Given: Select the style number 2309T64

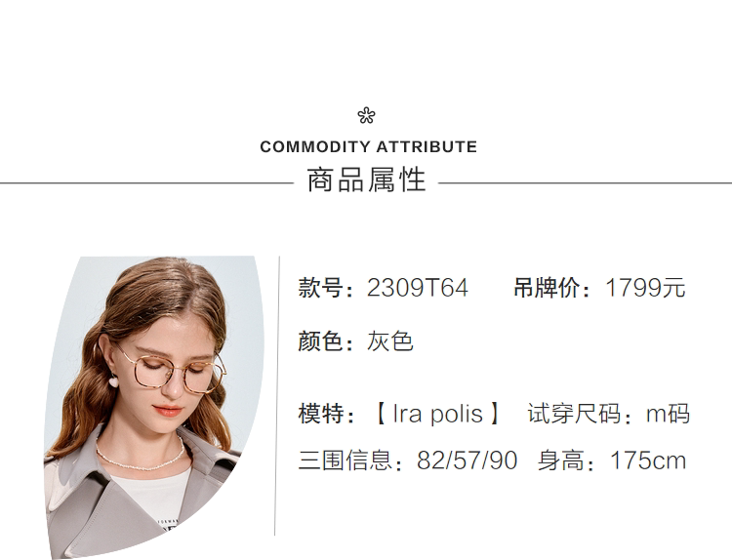Looking at the screenshot, I should coord(418,289).
